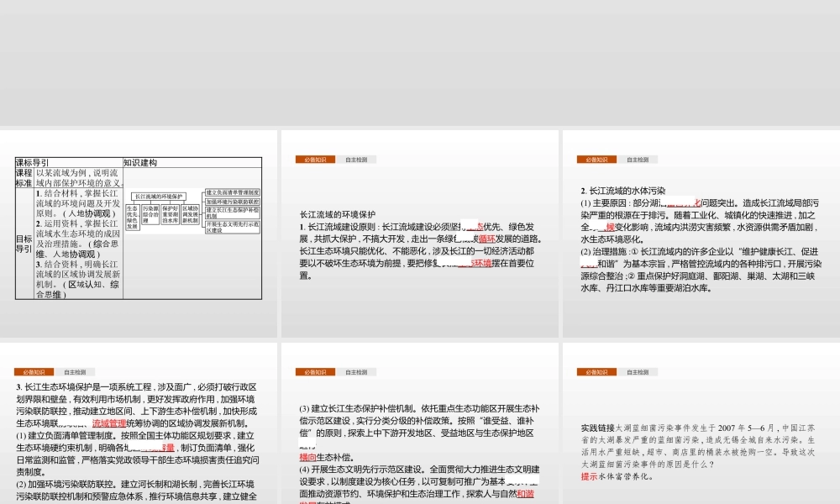
Task: Select the red 横向 text before 生态补偿
Action: [x=308, y=457]
